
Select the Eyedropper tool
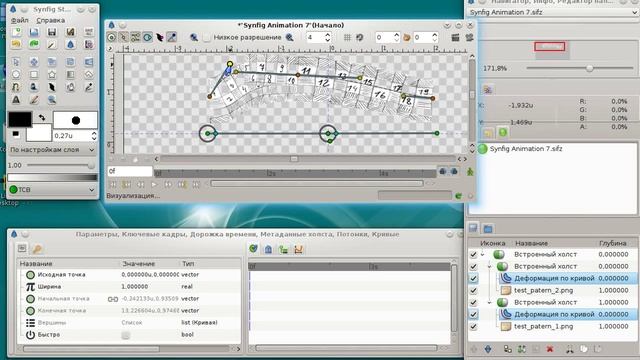(89, 87)
